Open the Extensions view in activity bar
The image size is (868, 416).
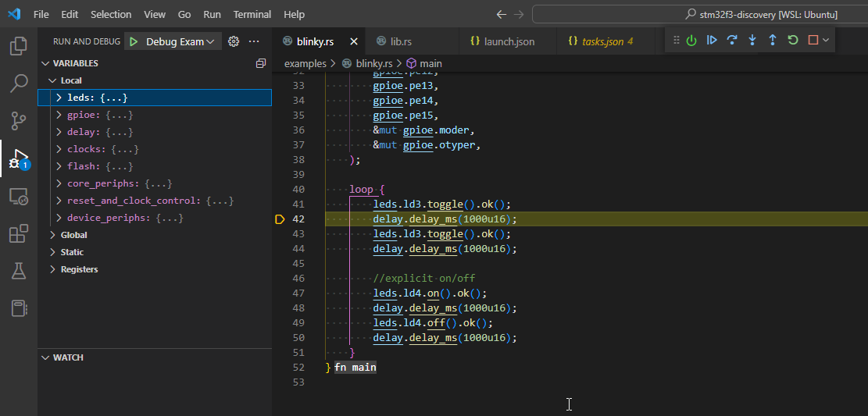click(19, 233)
